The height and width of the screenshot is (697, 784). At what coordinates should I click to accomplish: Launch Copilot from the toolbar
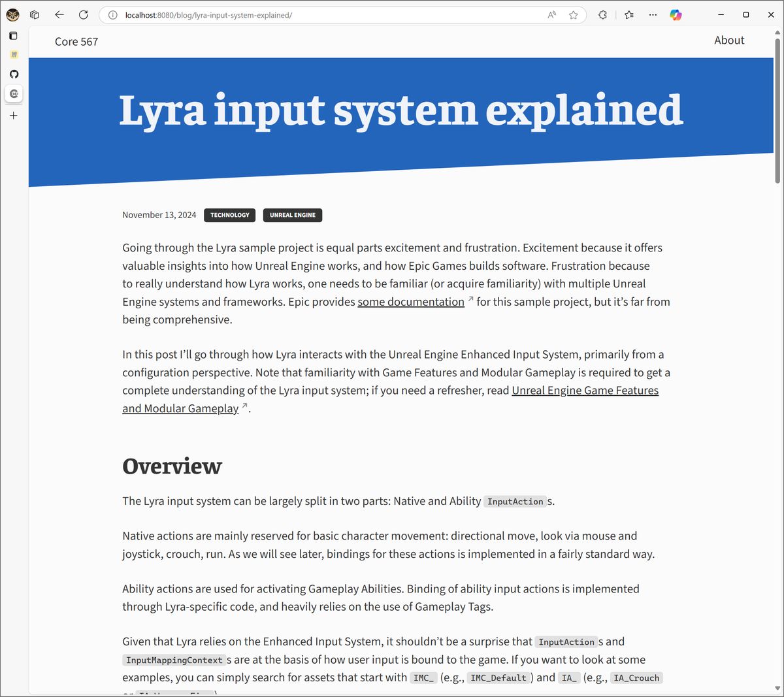pyautogui.click(x=676, y=14)
